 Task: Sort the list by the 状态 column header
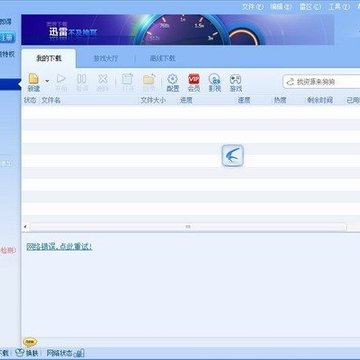click(30, 100)
